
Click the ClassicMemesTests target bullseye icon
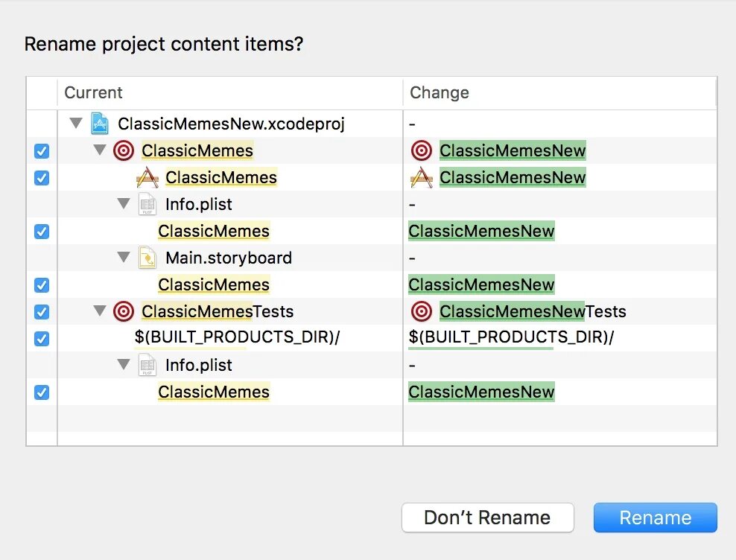pos(124,311)
